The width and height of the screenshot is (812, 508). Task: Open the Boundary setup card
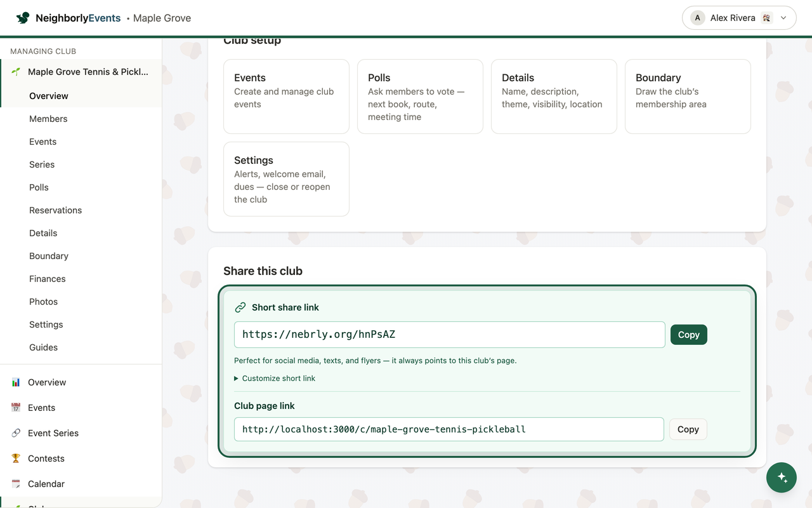(x=688, y=97)
